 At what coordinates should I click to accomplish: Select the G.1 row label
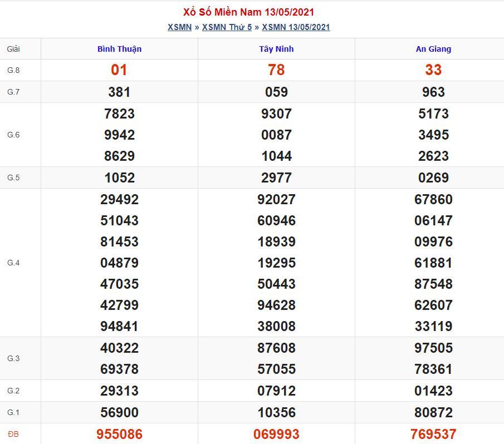13,412
